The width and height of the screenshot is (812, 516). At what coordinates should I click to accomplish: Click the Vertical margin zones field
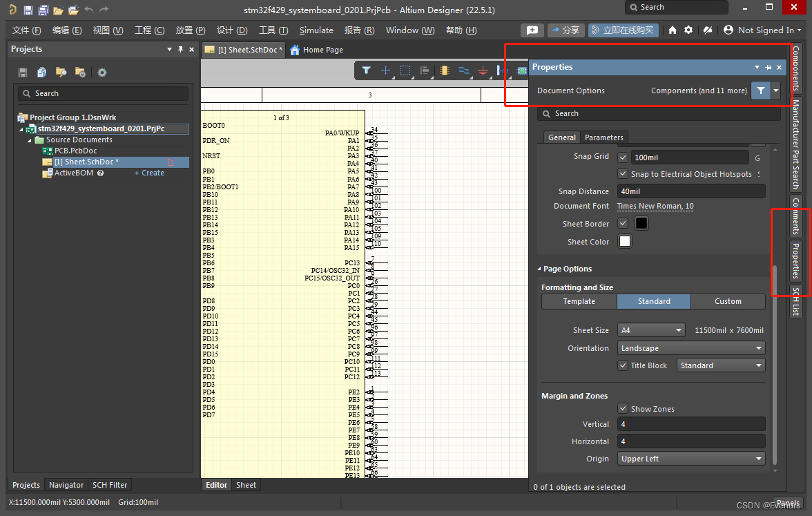coord(690,424)
